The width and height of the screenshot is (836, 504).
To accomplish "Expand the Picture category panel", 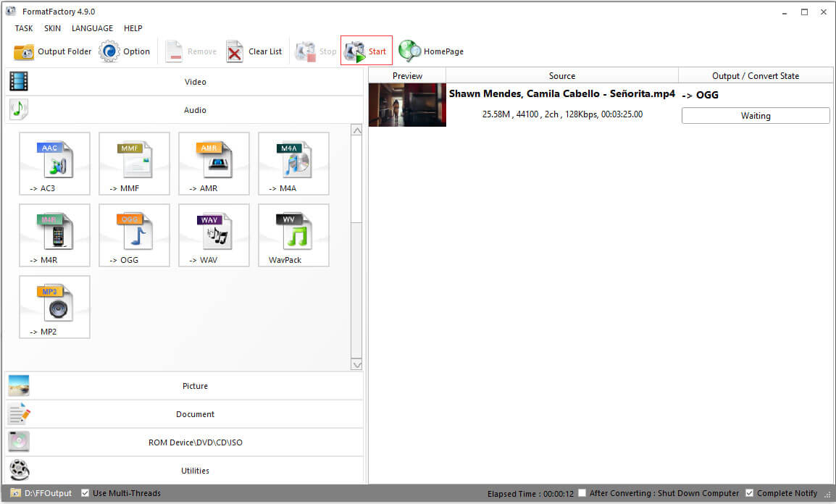I will (184, 386).
